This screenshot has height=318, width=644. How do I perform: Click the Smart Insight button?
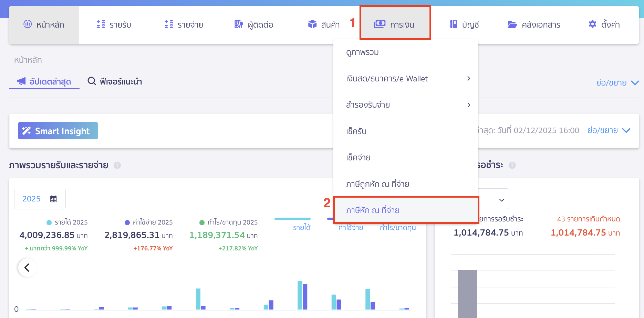[58, 131]
